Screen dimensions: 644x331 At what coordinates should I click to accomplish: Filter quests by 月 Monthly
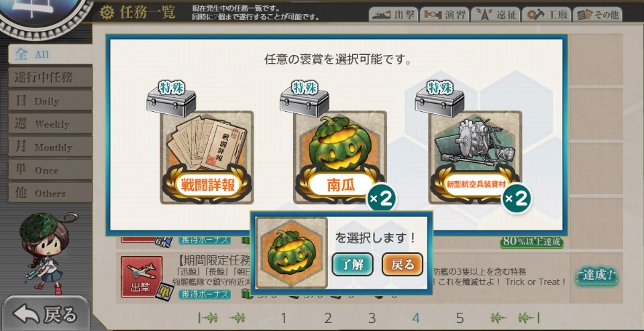click(x=50, y=147)
